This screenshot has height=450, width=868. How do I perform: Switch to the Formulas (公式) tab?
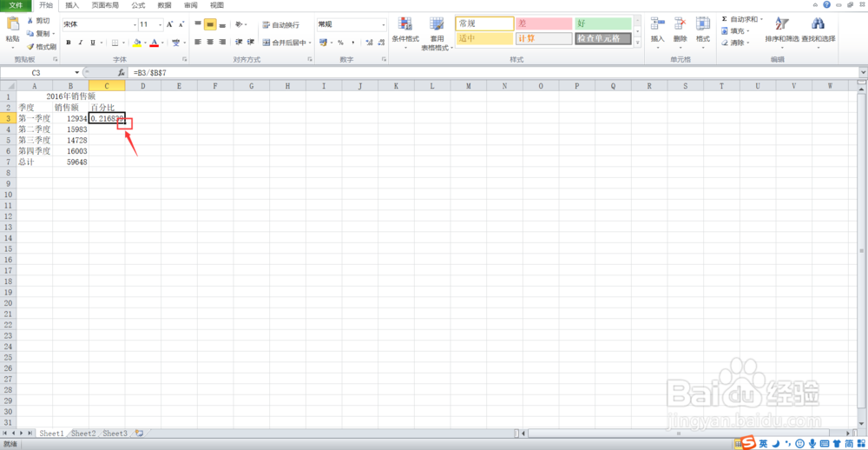[x=138, y=5]
